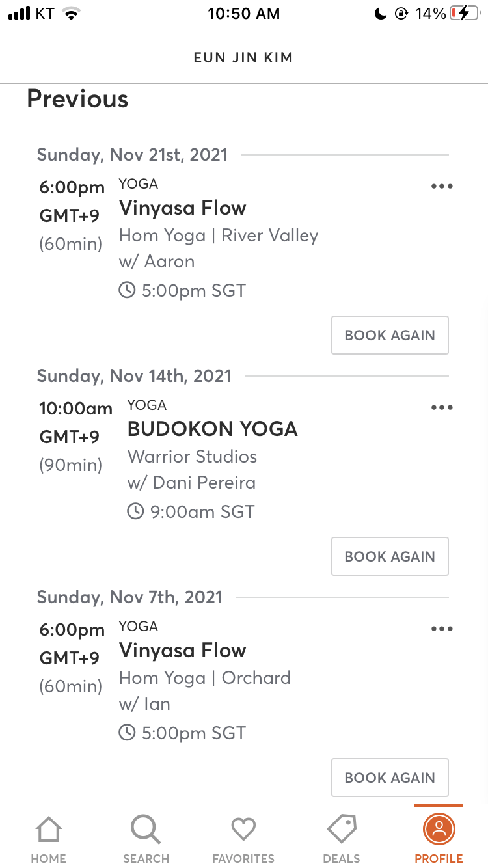Tap clock icon on Nov 7th class

pos(127,733)
